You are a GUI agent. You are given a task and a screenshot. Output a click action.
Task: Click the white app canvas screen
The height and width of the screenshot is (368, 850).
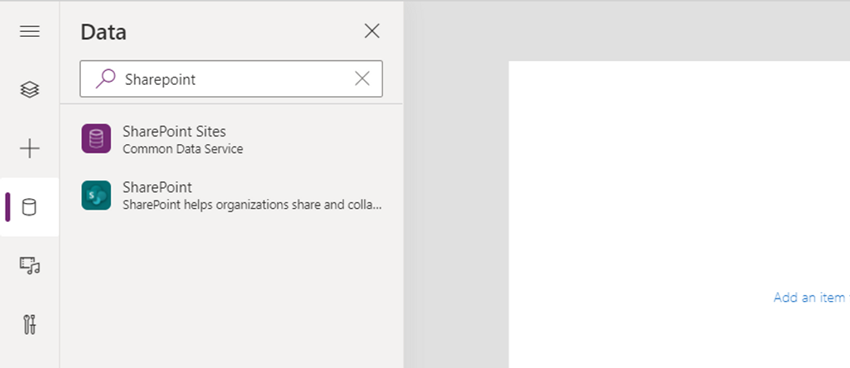679,215
